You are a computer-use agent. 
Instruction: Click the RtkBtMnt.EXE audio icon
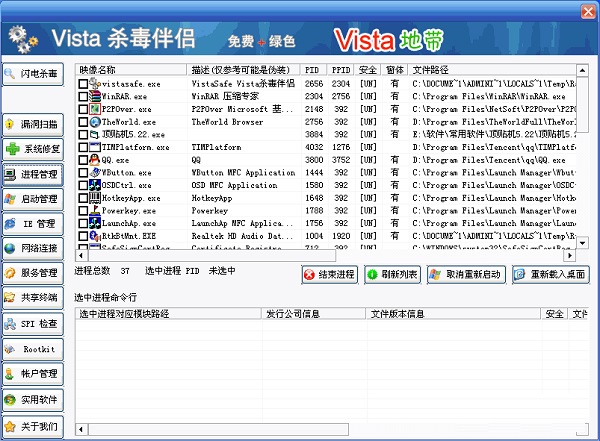95,235
